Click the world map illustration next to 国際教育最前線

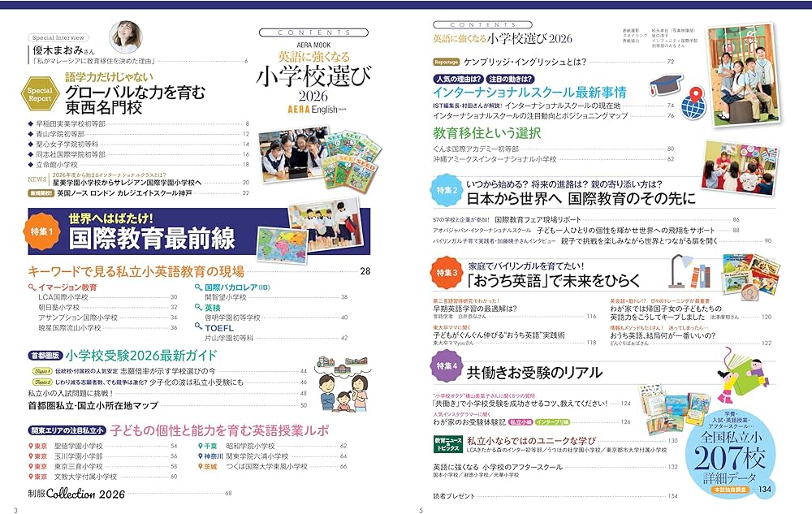coord(282,245)
